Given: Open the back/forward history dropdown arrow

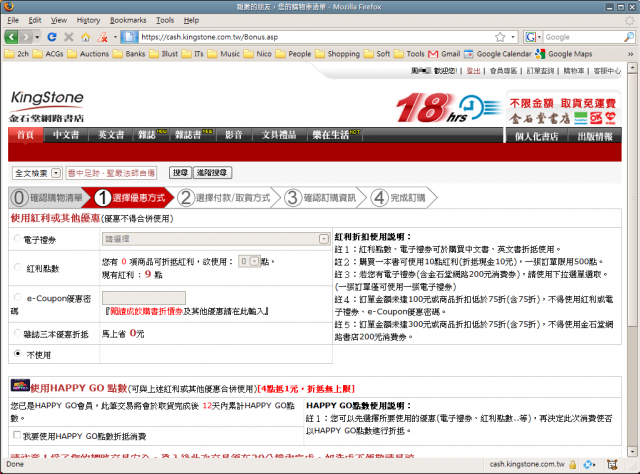Looking at the screenshot, I should coord(37,37).
